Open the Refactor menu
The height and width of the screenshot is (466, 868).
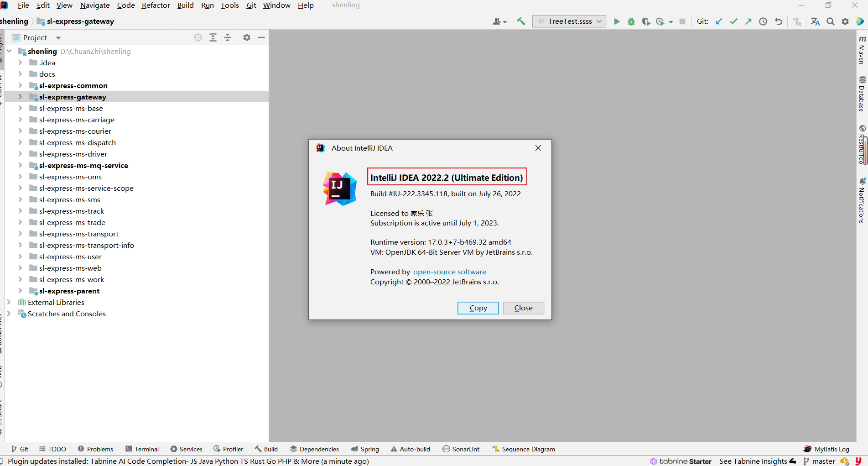click(x=156, y=5)
